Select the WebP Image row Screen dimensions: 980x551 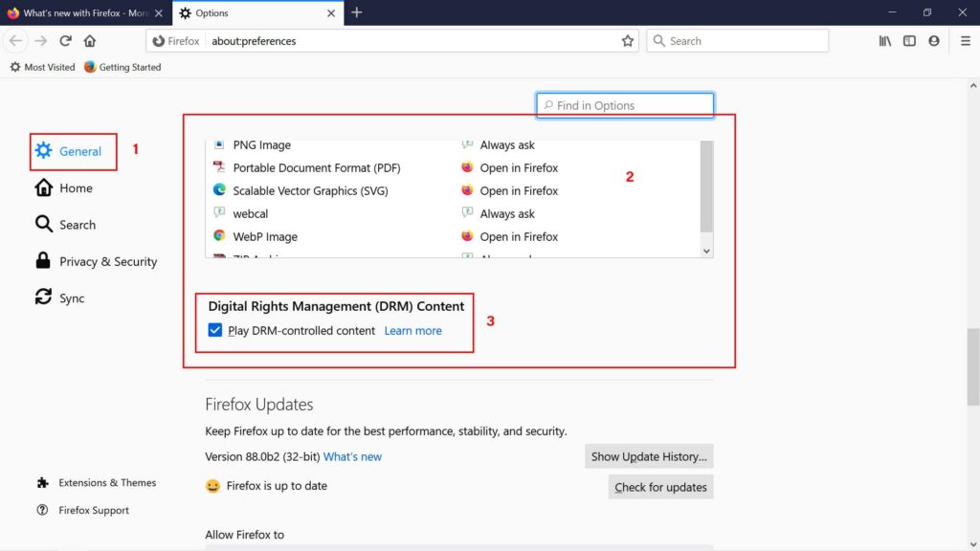click(x=453, y=237)
